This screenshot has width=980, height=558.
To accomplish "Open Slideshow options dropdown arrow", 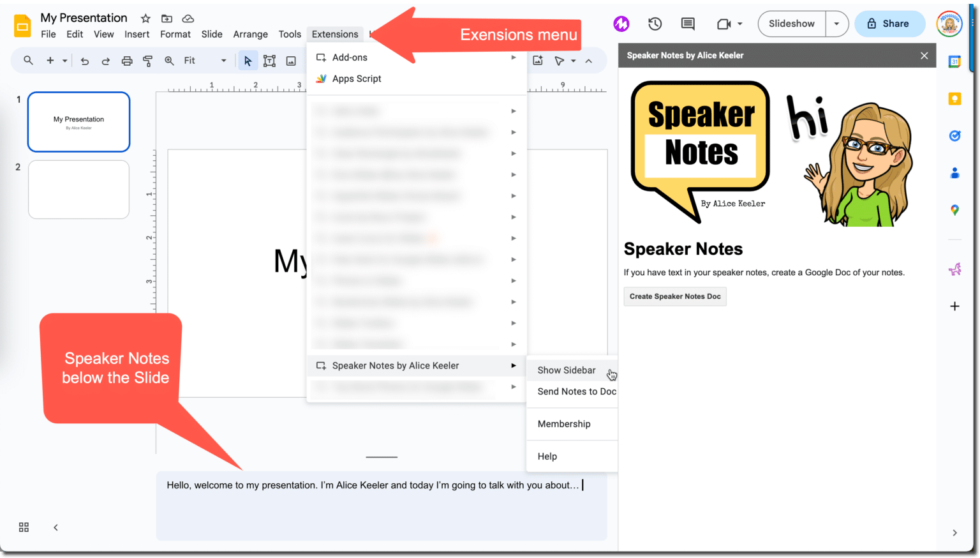I will 836,24.
